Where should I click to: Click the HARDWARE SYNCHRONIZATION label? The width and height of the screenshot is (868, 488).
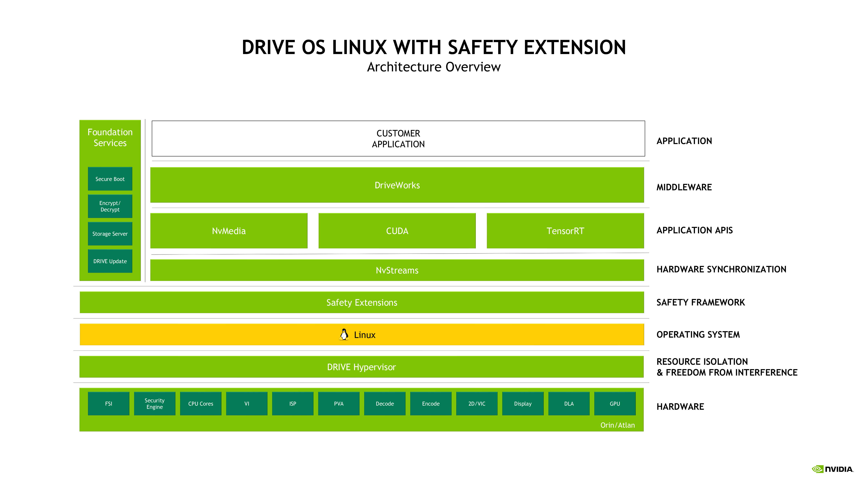click(721, 269)
